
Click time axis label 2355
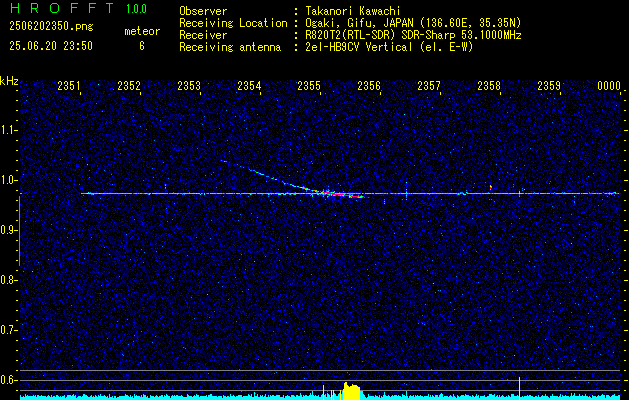point(309,85)
